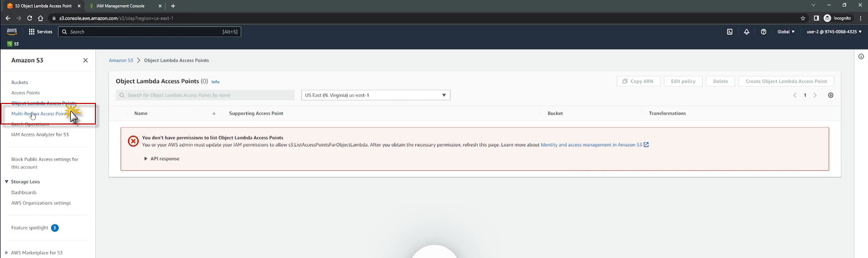Image resolution: width=868 pixels, height=258 pixels.
Task: Sort by Name column
Action: [141, 113]
